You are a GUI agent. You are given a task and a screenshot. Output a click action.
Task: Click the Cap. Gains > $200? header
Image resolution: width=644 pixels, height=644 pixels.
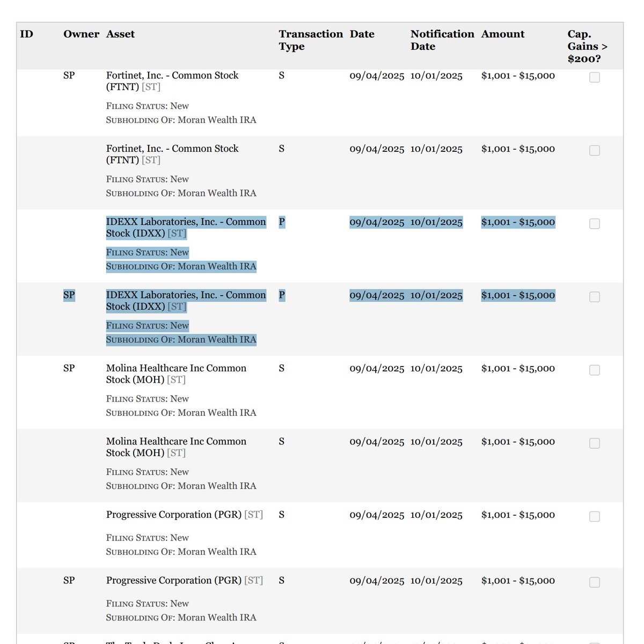pyautogui.click(x=587, y=46)
